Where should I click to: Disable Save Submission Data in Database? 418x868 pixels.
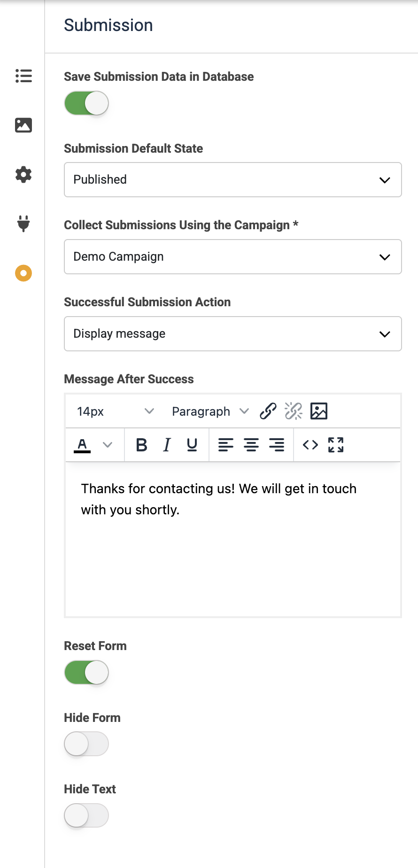pos(86,103)
